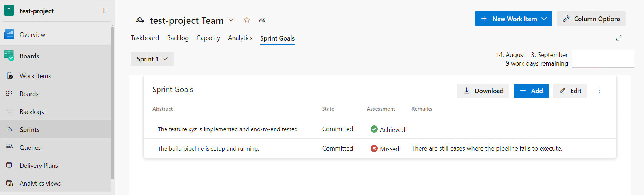Open the build pipeline goal link
The width and height of the screenshot is (644, 195).
[x=208, y=149]
